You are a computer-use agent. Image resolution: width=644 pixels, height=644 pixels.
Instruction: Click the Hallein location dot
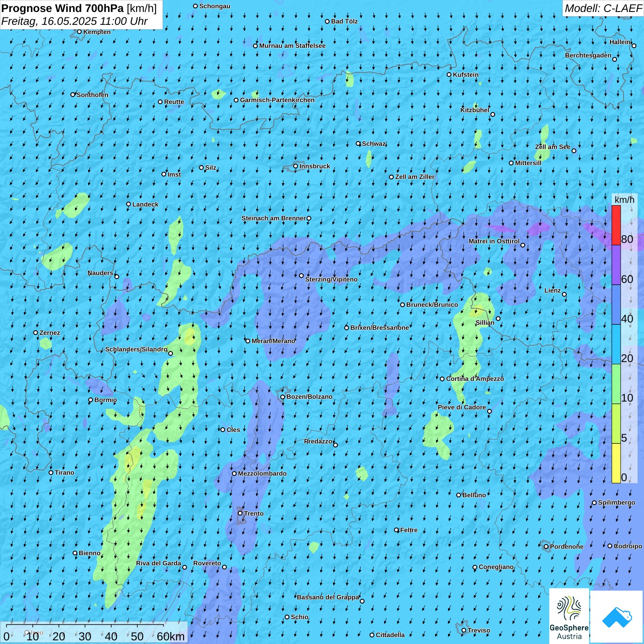(634, 46)
